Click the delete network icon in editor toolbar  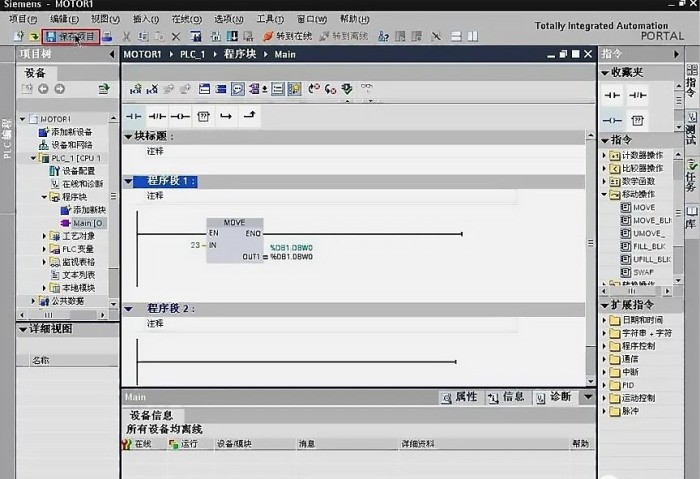(152, 89)
